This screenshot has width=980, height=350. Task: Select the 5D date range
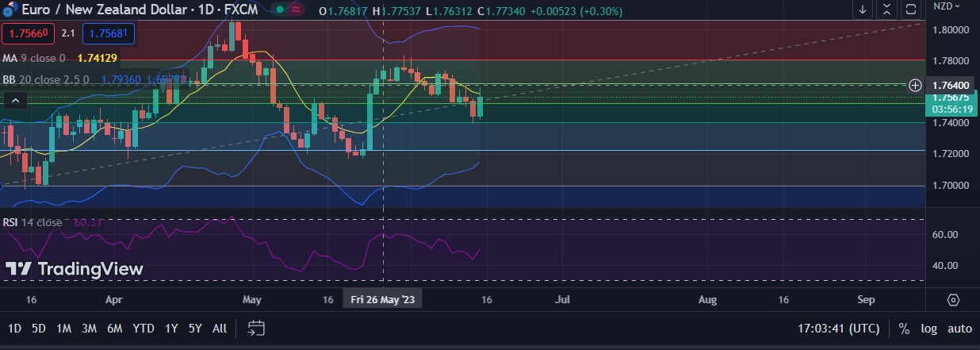(38, 328)
